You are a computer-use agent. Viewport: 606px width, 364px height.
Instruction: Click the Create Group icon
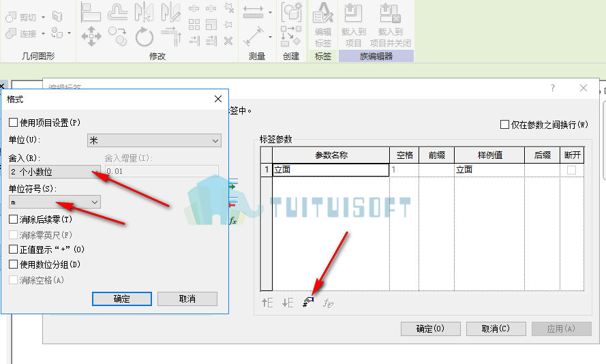pos(291,12)
